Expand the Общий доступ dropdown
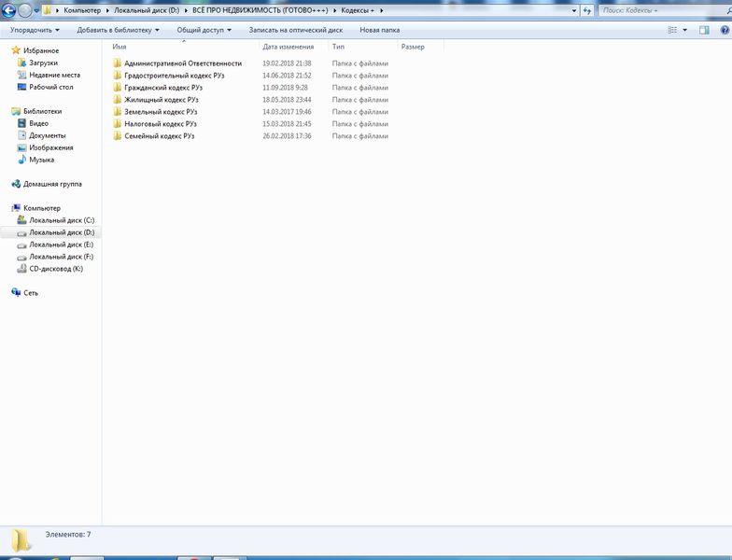Screen dimensions: 732x560 (204, 30)
